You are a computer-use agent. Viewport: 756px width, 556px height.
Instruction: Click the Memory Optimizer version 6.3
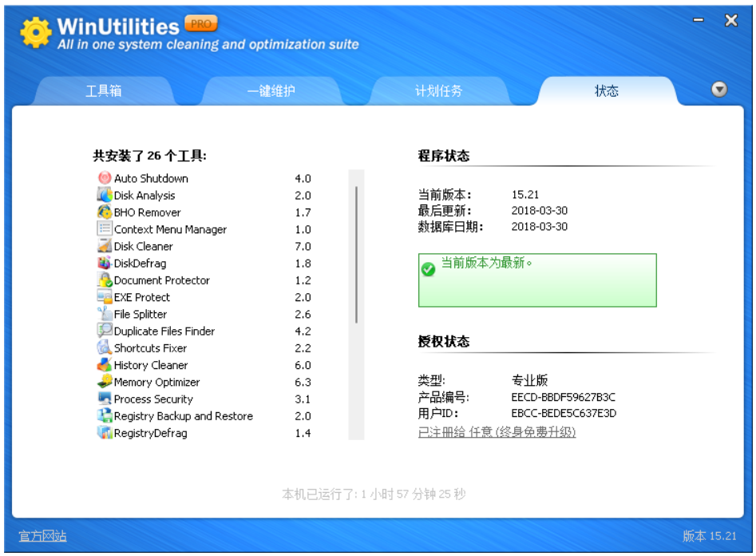click(x=303, y=382)
